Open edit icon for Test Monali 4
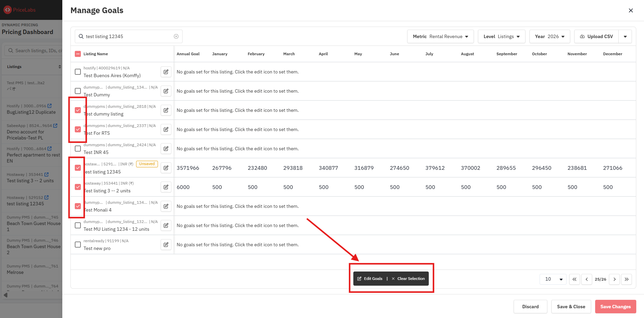644x318 pixels. coord(166,206)
